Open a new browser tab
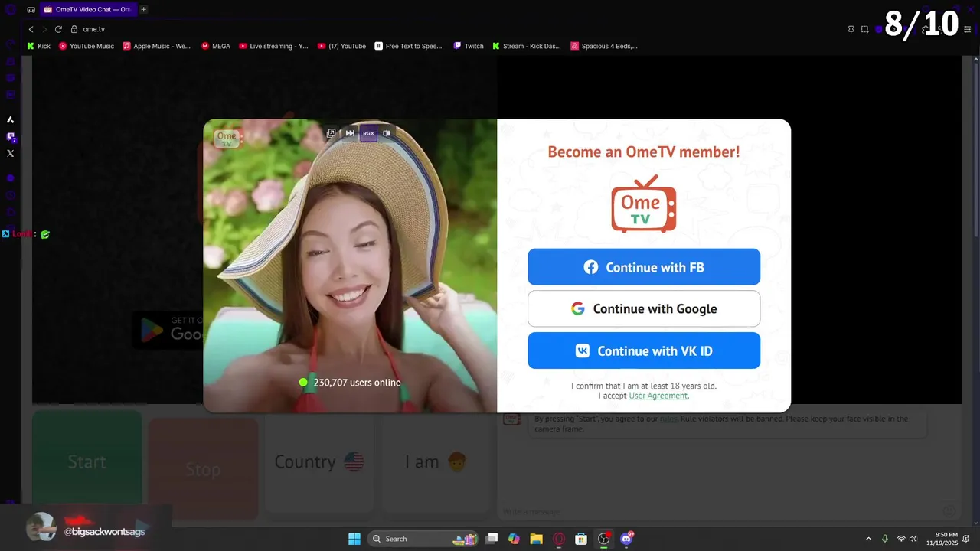Viewport: 980px width, 551px height. click(143, 9)
